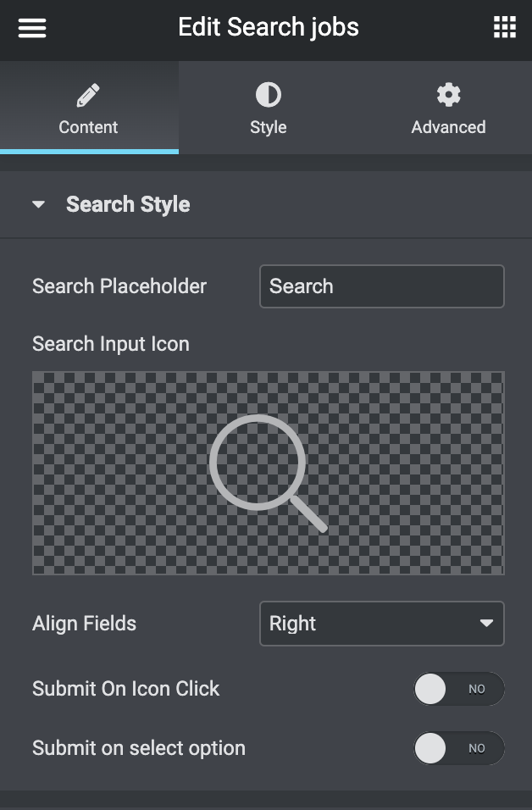The width and height of the screenshot is (532, 810).
Task: Click the half-circle Style icon
Action: click(269, 95)
